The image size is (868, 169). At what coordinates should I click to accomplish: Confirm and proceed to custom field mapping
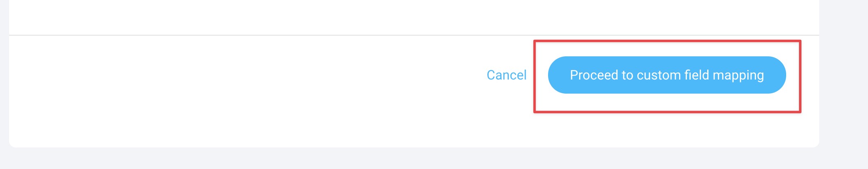coord(667,75)
